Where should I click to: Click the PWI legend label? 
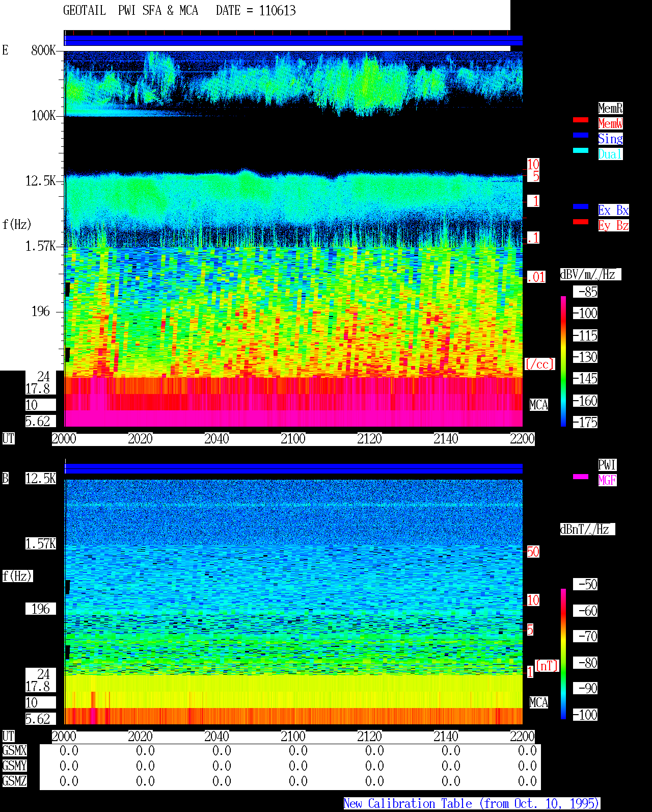click(607, 465)
